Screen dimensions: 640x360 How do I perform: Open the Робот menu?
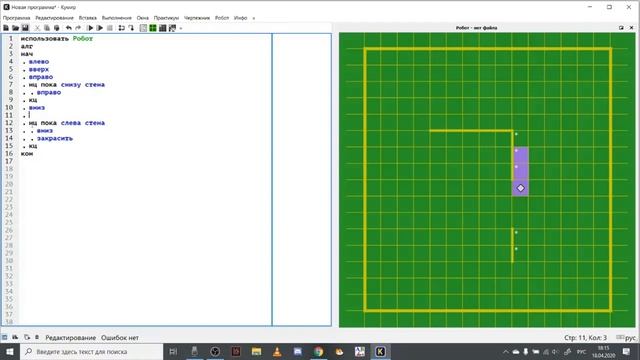[222, 18]
